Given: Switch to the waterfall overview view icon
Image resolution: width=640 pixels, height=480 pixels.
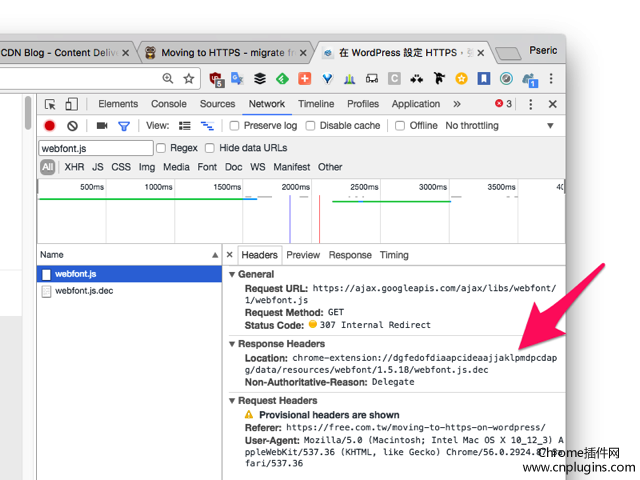Looking at the screenshot, I should [207, 126].
